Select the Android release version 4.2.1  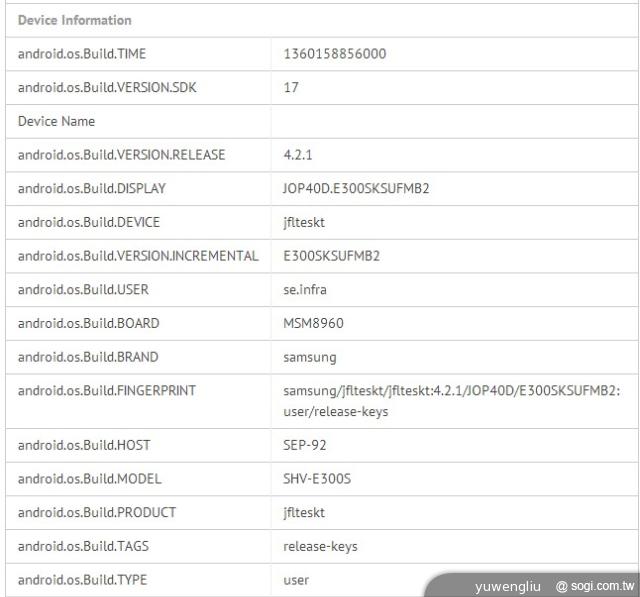point(298,155)
